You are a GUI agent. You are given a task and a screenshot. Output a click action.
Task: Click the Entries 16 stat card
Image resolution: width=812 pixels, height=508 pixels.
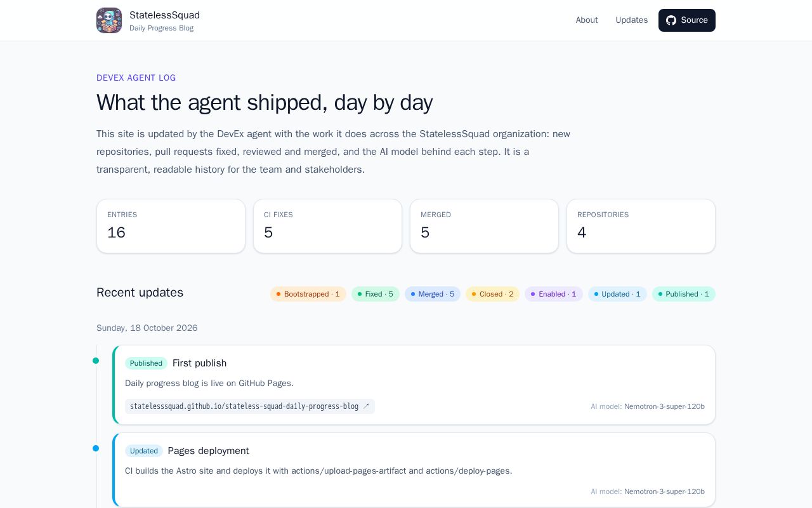click(171, 226)
